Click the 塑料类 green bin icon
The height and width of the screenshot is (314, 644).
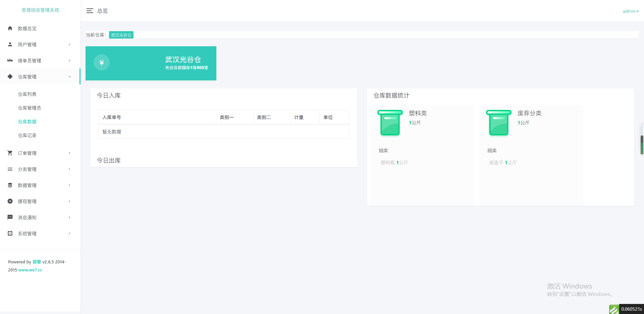390,123
